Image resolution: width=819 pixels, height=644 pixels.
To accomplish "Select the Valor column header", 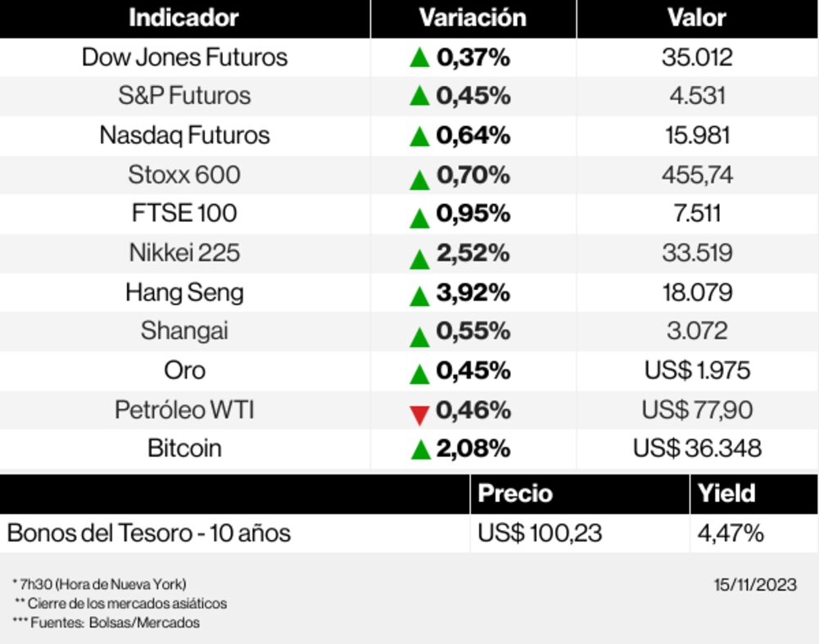I will click(696, 18).
